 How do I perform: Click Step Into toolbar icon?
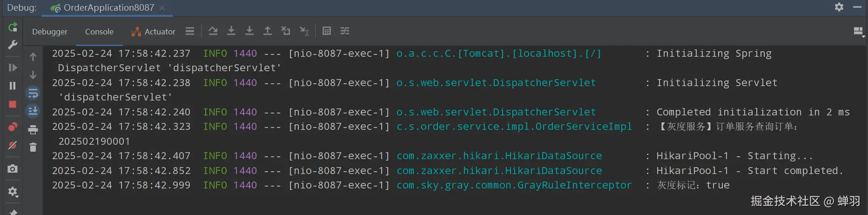coord(231,31)
